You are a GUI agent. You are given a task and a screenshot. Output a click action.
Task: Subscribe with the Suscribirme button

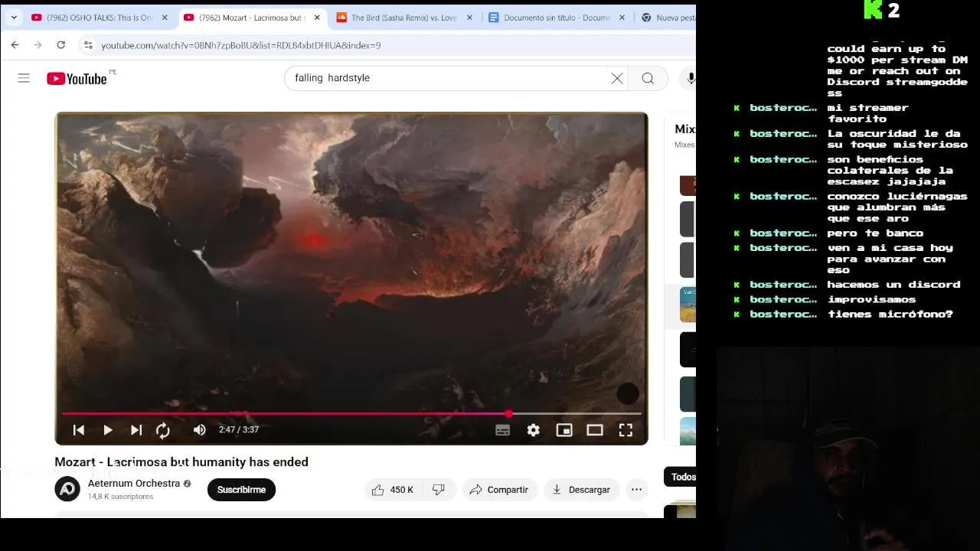[241, 490]
